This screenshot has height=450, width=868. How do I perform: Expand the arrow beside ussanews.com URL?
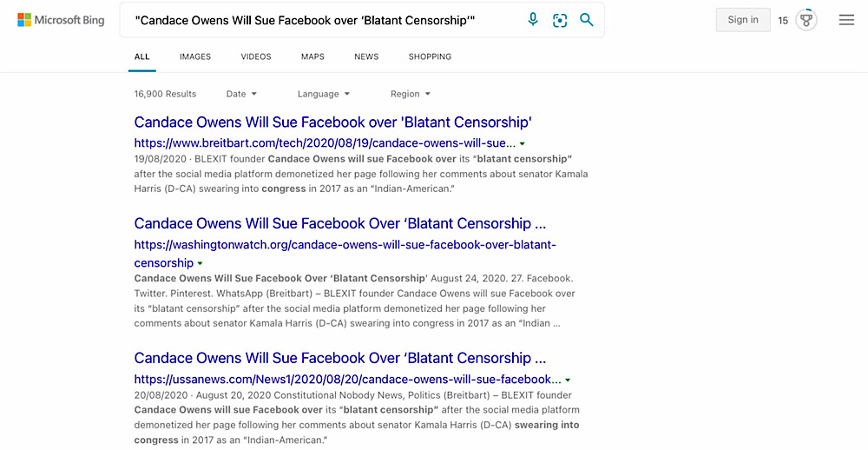pos(568,381)
